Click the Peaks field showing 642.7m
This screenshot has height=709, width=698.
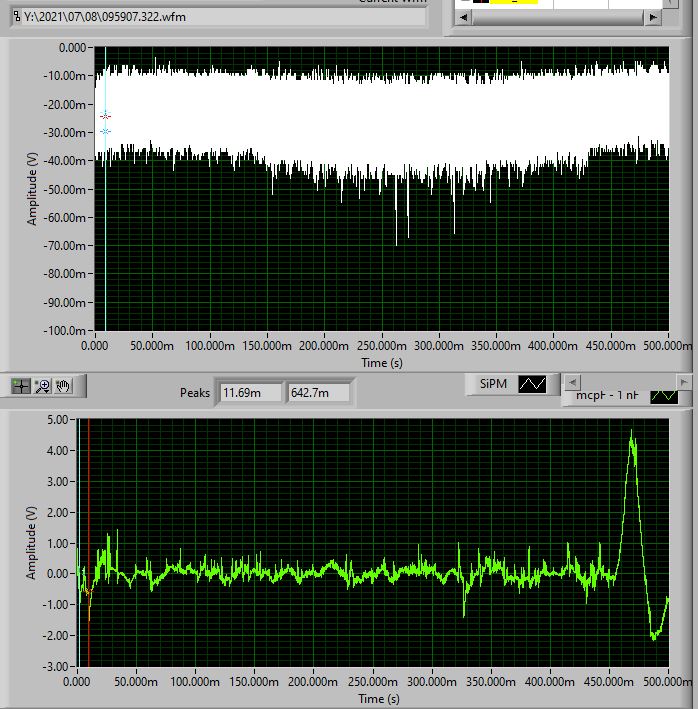pos(319,392)
